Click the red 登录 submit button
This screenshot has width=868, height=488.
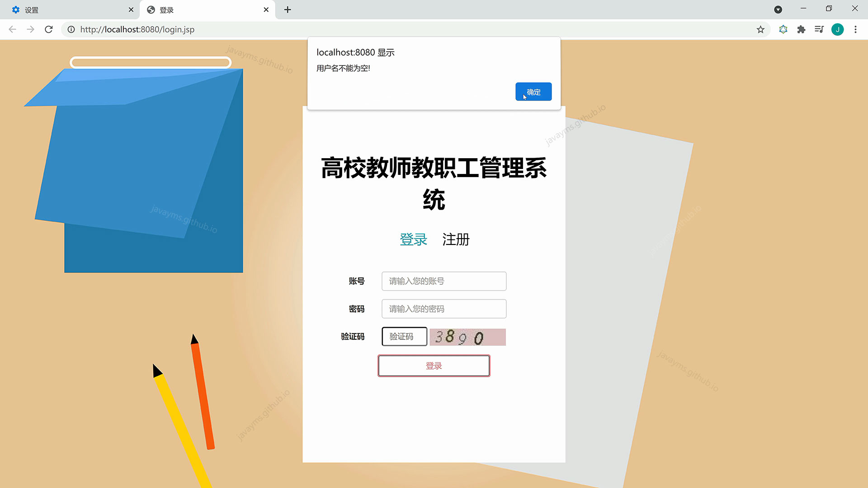[434, 366]
